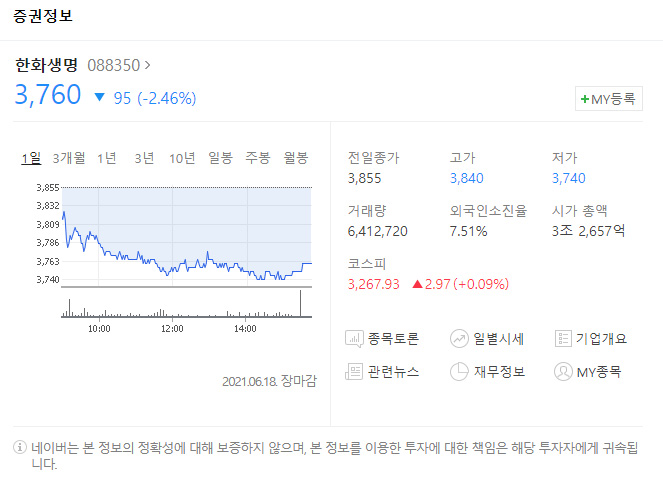Click the 관련뉴스 newspaper icon
663x487 pixels.
pyautogui.click(x=354, y=372)
